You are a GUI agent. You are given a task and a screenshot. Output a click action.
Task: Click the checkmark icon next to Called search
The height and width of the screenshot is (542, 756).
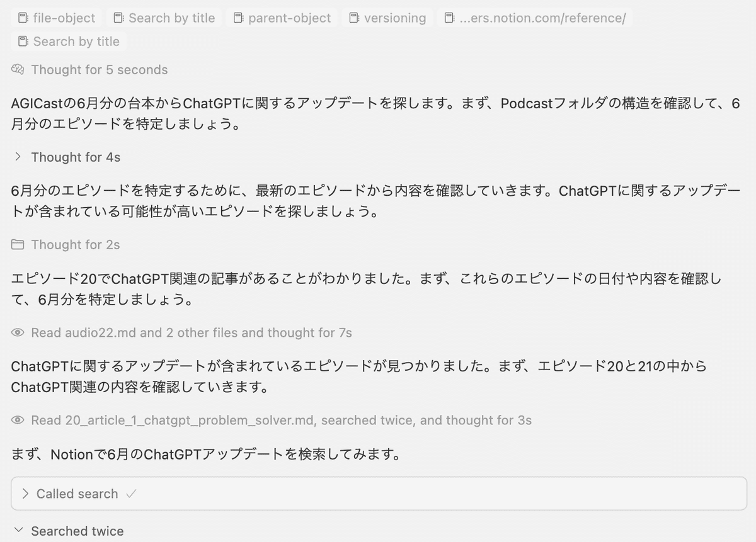(131, 494)
